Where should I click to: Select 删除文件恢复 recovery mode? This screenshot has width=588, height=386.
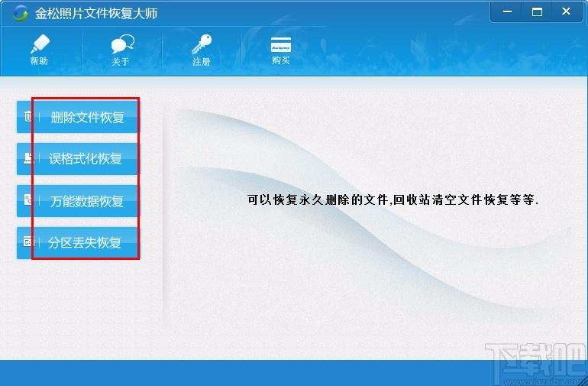(78, 117)
